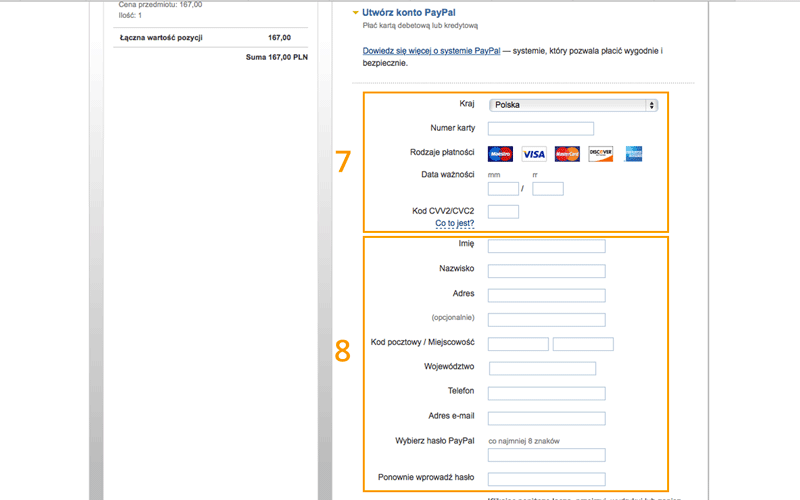Click the Adres input field

coord(546,295)
